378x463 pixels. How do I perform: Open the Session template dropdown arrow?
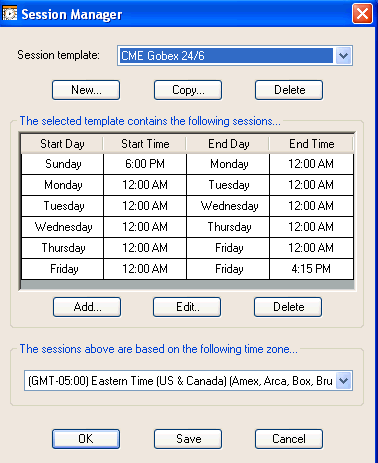pyautogui.click(x=343, y=56)
